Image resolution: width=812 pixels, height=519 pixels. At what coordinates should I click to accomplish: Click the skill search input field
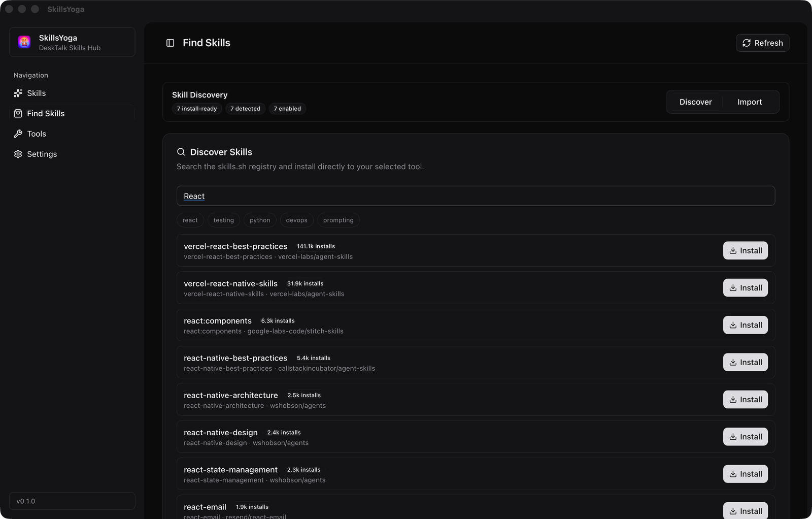pyautogui.click(x=476, y=196)
